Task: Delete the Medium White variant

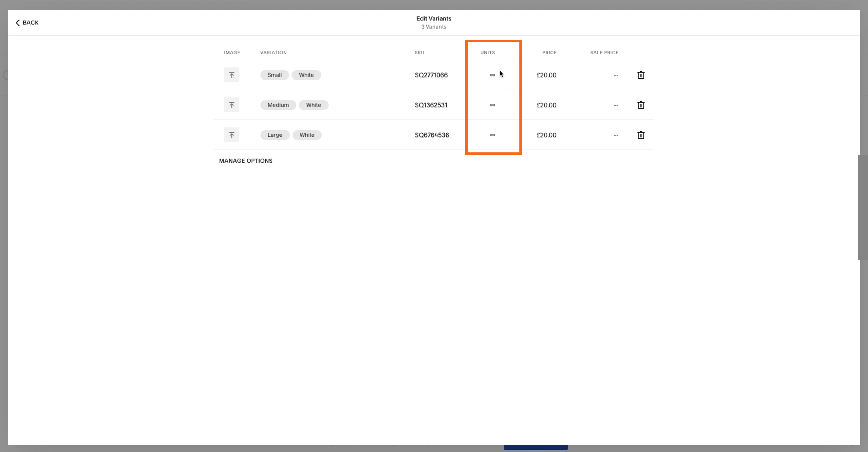Action: point(641,105)
